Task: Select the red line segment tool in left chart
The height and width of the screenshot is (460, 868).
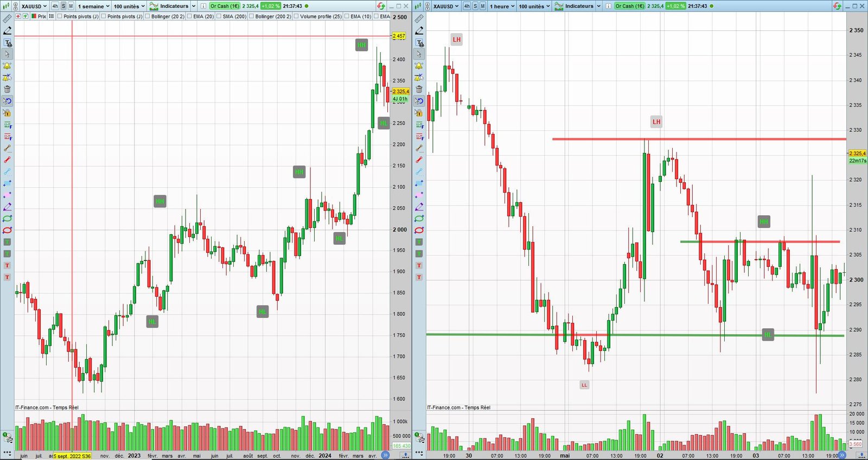Action: coord(7,160)
